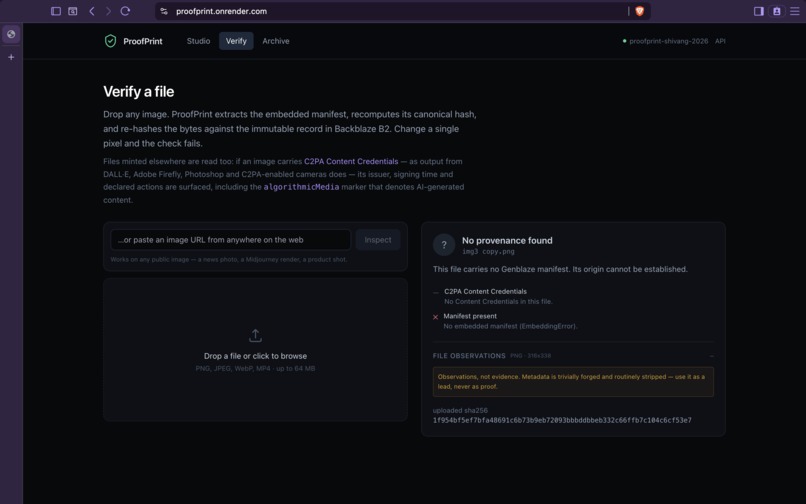This screenshot has width=806, height=504.
Task: Click the upload arrow icon in drop zone
Action: (x=255, y=336)
